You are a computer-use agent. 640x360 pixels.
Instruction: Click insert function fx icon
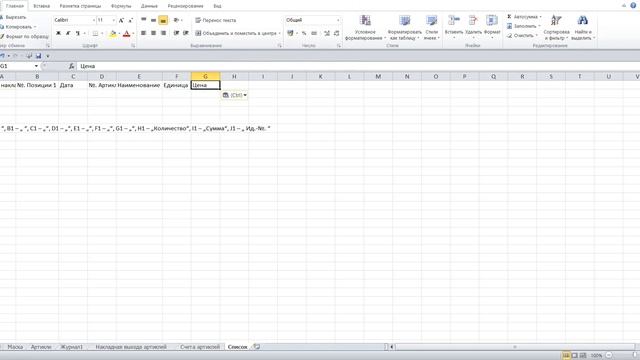click(x=71, y=66)
